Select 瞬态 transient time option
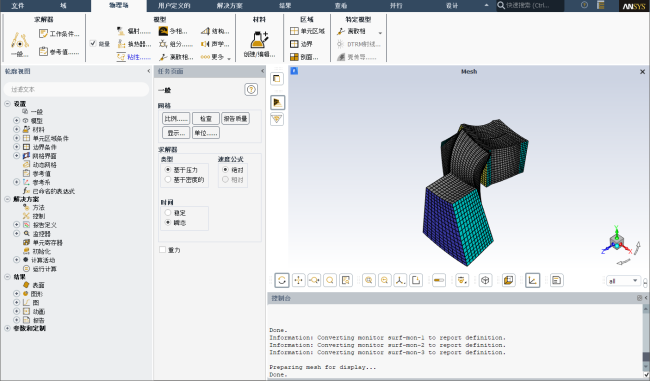Viewport: 650px width, 381px height. coord(168,223)
